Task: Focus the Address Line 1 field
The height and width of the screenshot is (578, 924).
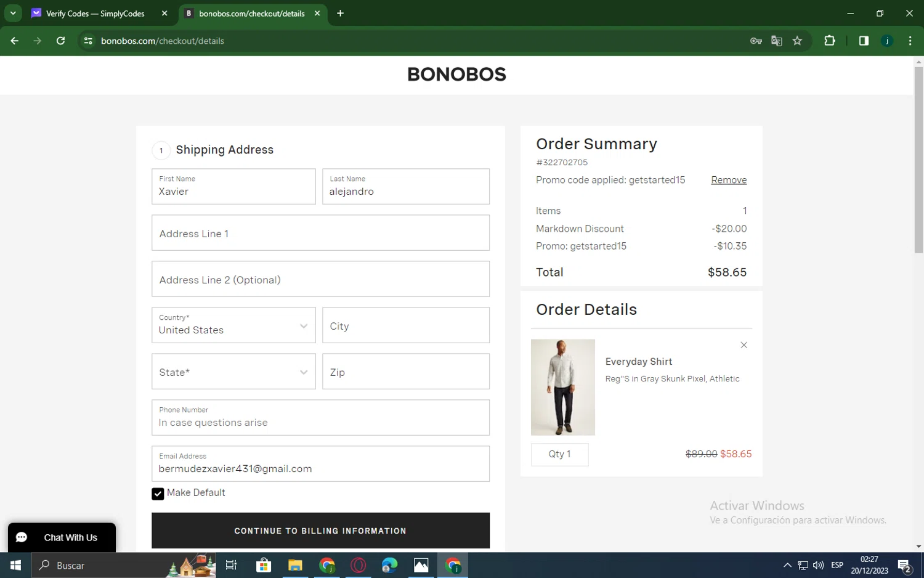Action: [x=320, y=233]
